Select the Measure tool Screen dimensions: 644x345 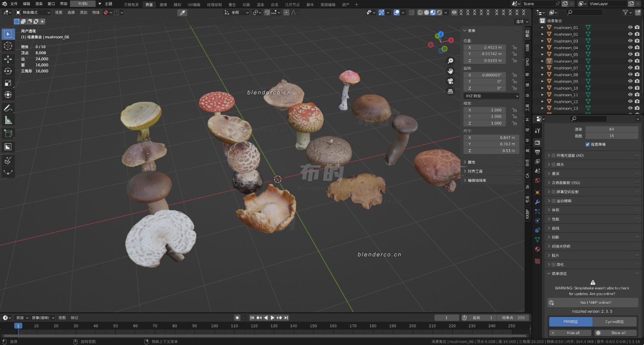point(8,120)
